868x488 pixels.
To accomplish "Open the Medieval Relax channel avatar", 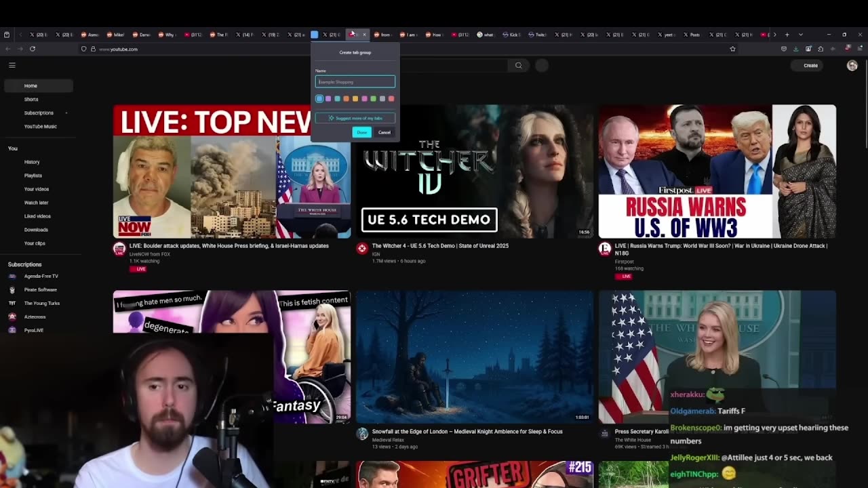I will 362,434.
